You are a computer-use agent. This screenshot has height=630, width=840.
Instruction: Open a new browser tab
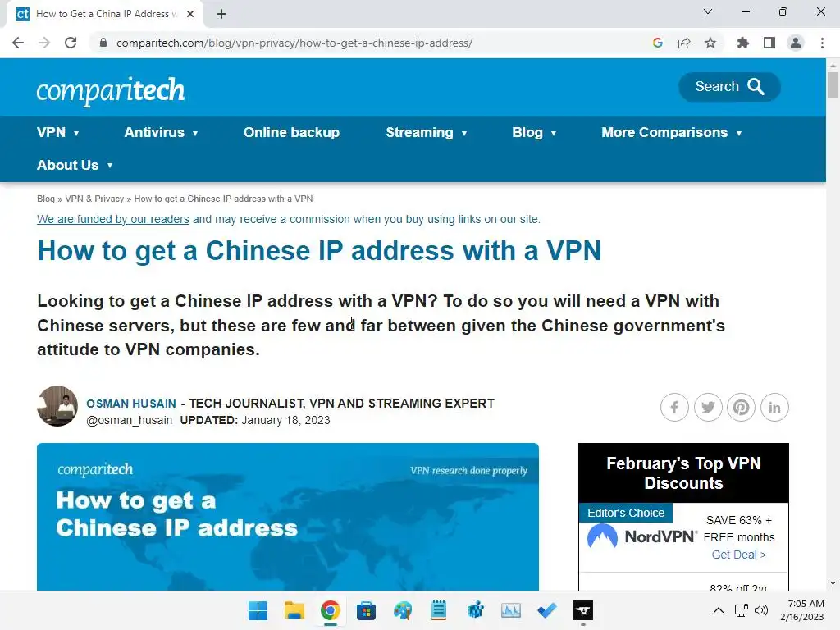221,14
